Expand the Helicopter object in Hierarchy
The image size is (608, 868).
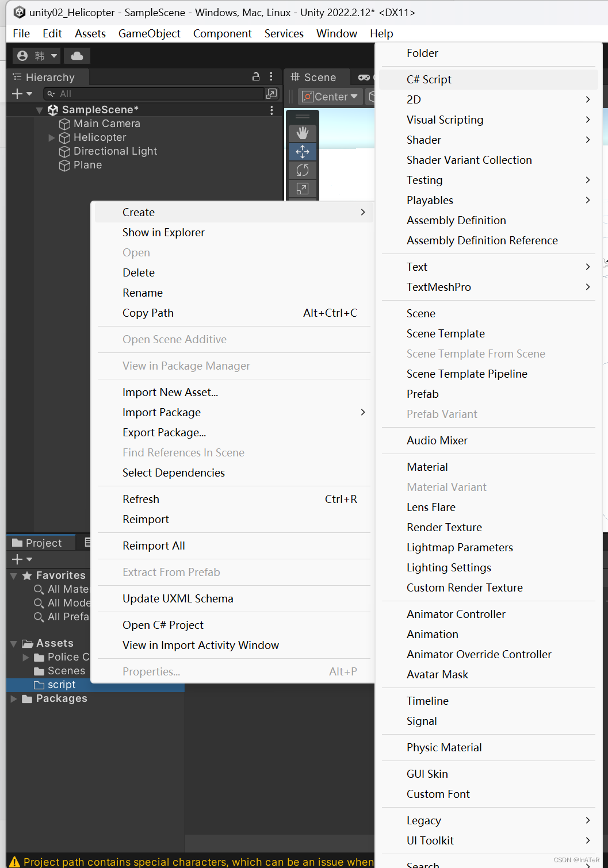52,137
